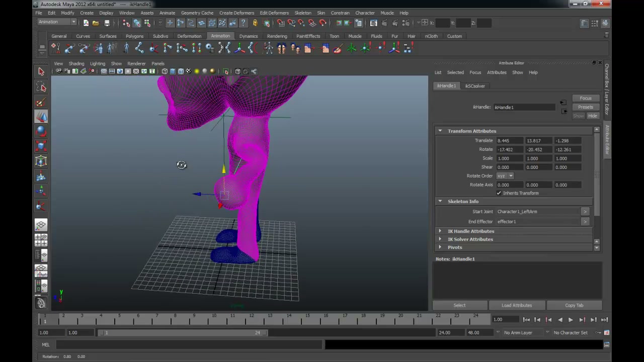Choose the Rotate tool sphere icon
This screenshot has width=644, height=362.
41,131
